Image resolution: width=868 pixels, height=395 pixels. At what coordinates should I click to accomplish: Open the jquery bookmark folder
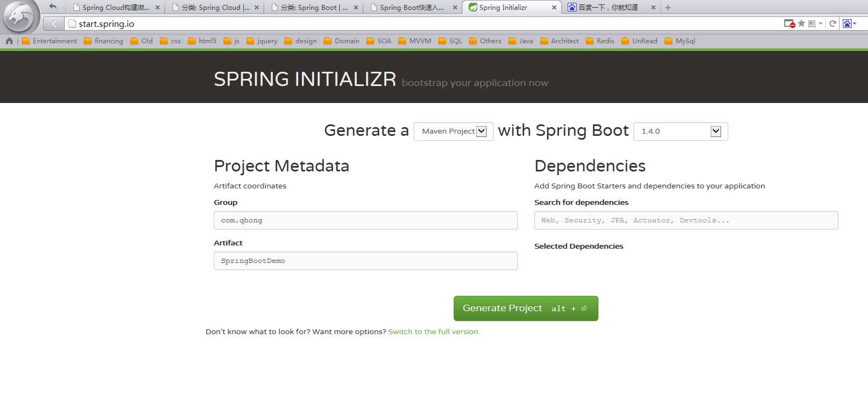[262, 41]
